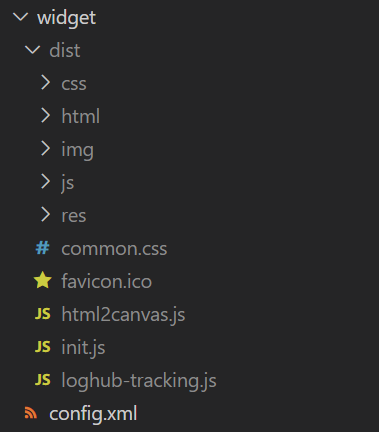This screenshot has width=379, height=432.
Task: Expand the html folder arrow
Action: pos(45,116)
